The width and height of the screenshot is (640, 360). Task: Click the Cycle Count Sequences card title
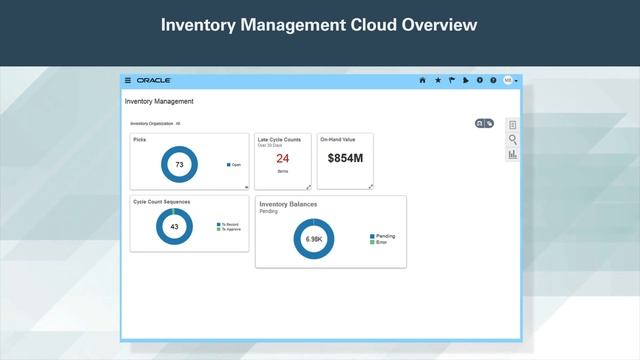pyautogui.click(x=162, y=202)
